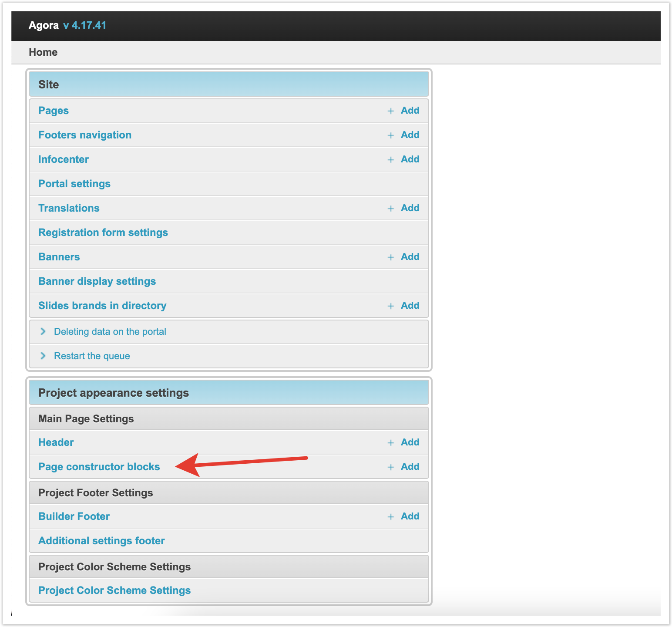Viewport: 672px width, 627px height.
Task: Click the plus icon in the Header row
Action: point(390,443)
